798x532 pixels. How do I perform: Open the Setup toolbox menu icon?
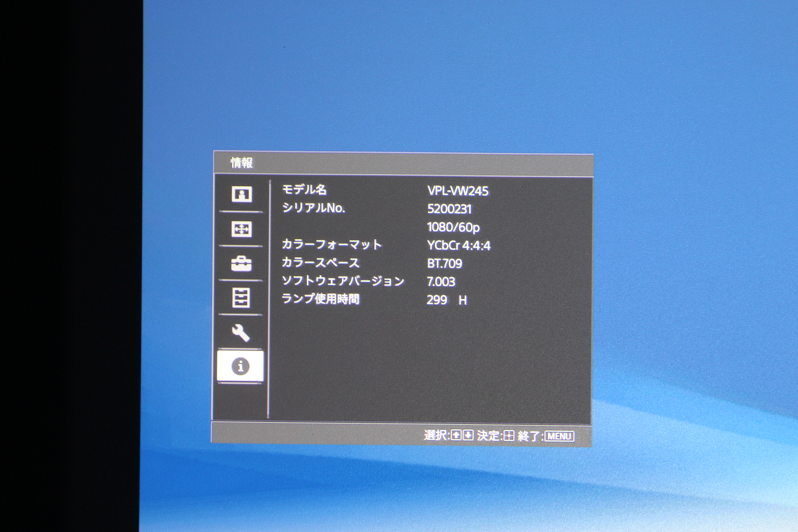pyautogui.click(x=241, y=264)
